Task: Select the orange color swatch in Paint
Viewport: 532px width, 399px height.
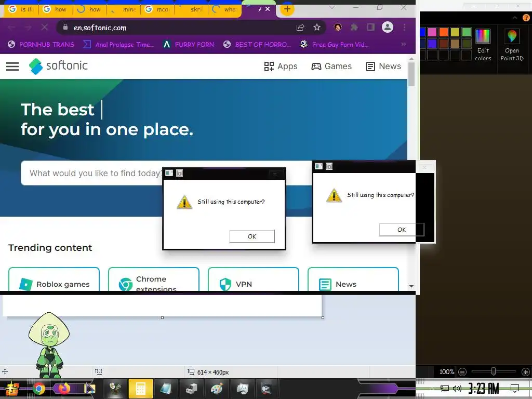Action: pos(444,32)
